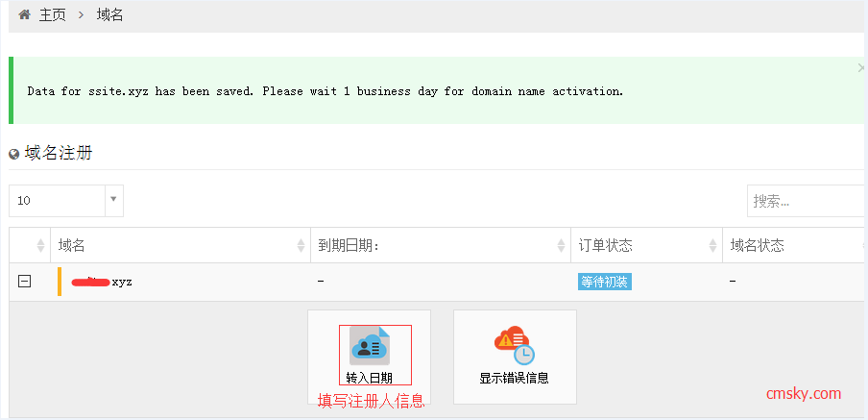
Task: Click the 域名注册 section heading
Action: [x=59, y=153]
